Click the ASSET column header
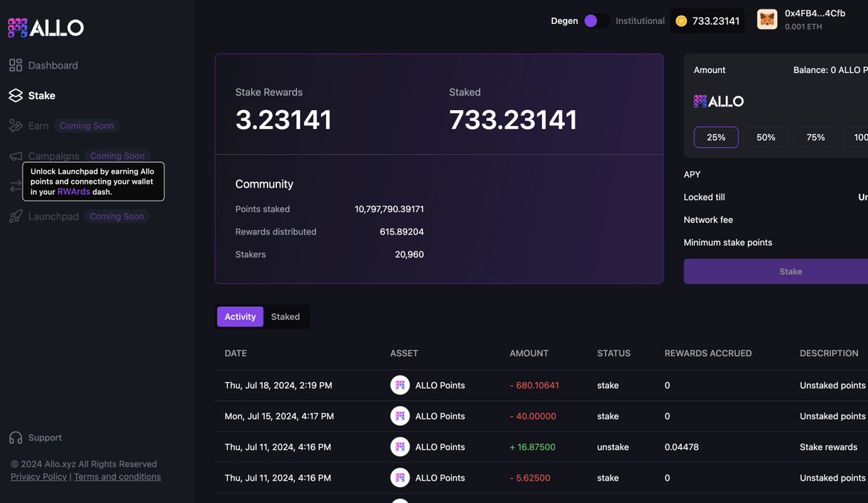 coord(404,353)
